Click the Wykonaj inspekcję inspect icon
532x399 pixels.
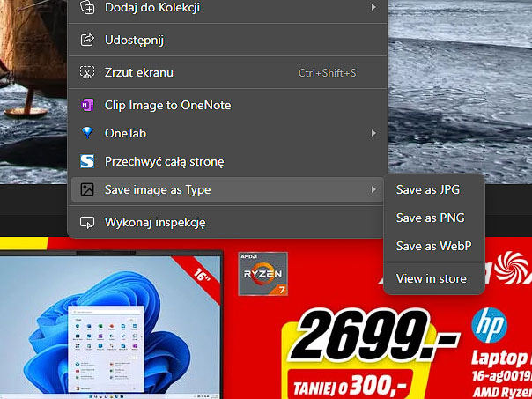click(x=87, y=223)
